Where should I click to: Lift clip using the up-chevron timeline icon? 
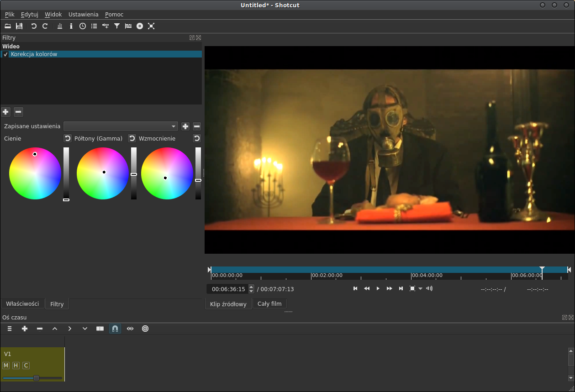coord(55,329)
